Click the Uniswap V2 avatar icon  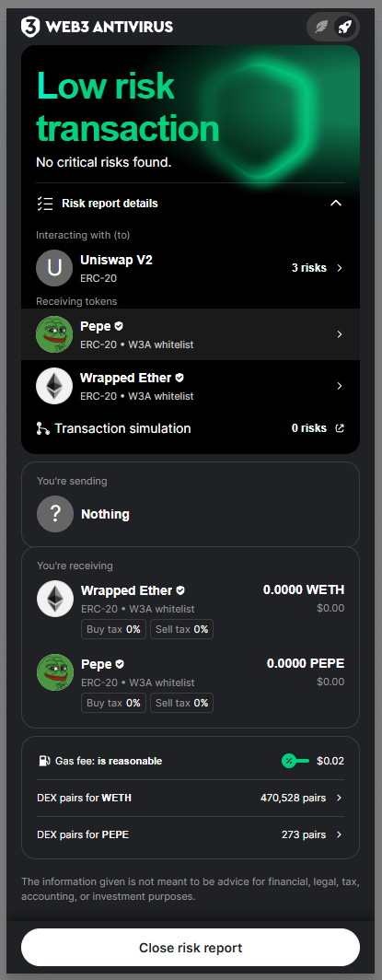click(x=54, y=268)
